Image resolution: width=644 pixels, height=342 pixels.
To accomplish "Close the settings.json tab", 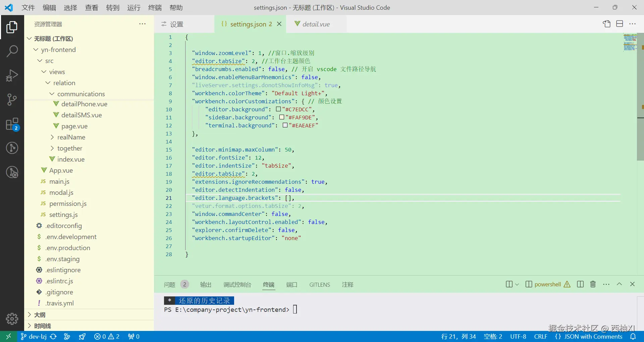I will coord(279,24).
